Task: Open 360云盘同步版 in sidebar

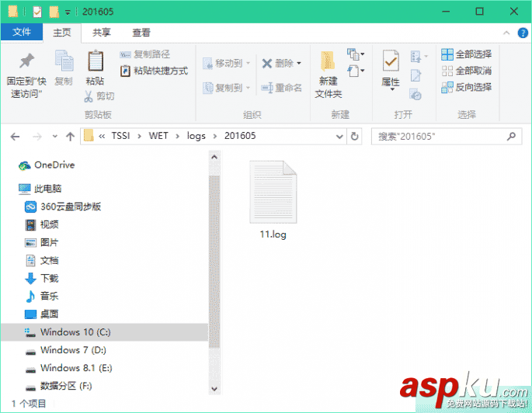Action: coord(63,206)
